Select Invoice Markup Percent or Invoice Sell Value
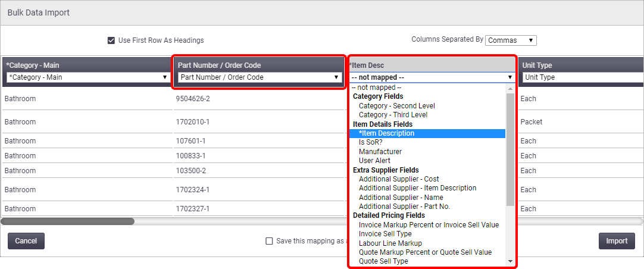Viewport: 644px width, 269px height. point(429,225)
